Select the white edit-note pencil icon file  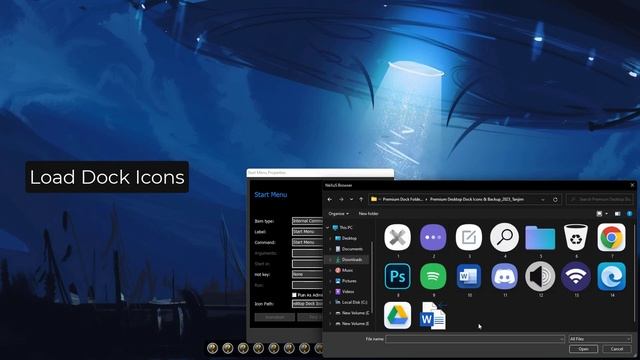[469, 237]
